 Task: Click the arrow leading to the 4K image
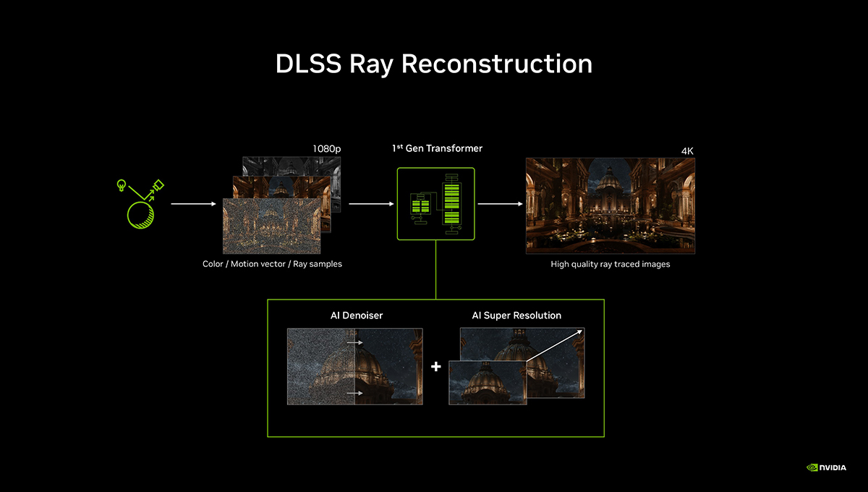click(500, 204)
